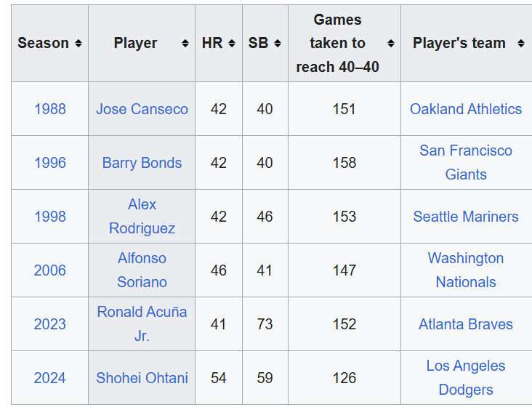532x418 pixels.
Task: Visit the San Francisco Giants link
Action: pos(465,163)
